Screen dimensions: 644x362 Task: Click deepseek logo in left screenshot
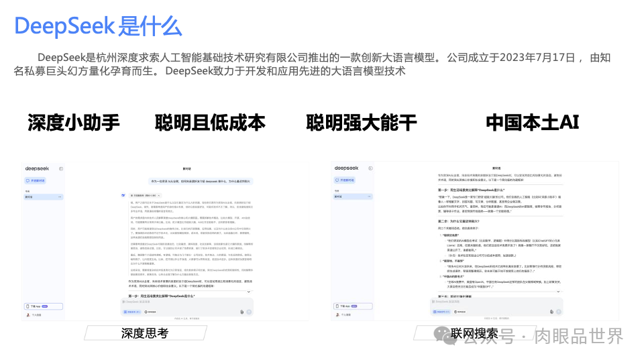[37, 169]
